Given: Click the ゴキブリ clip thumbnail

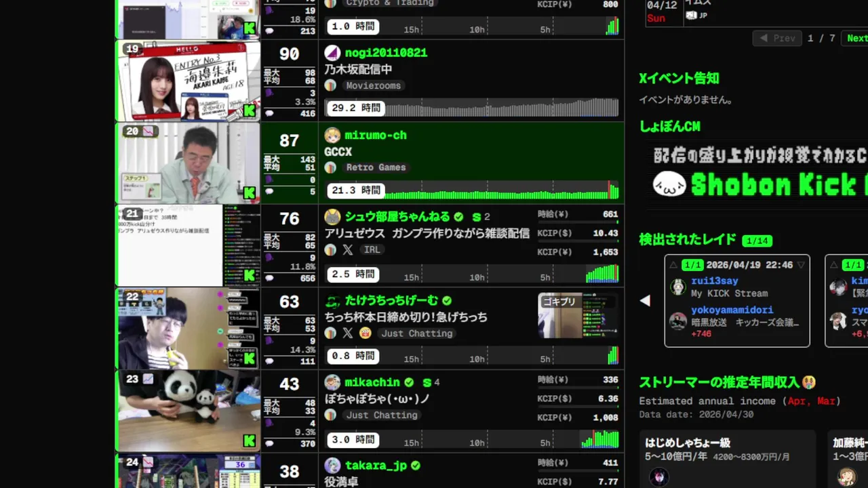Looking at the screenshot, I should click(x=578, y=316).
